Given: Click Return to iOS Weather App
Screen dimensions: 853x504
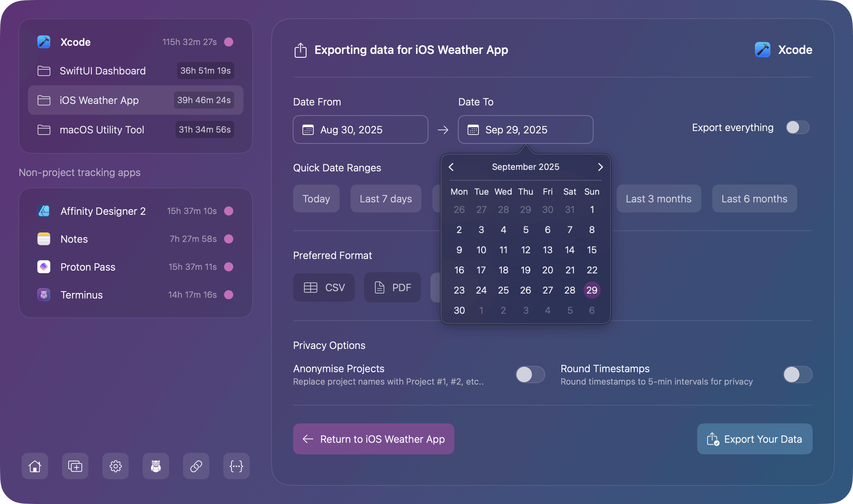Looking at the screenshot, I should [373, 439].
